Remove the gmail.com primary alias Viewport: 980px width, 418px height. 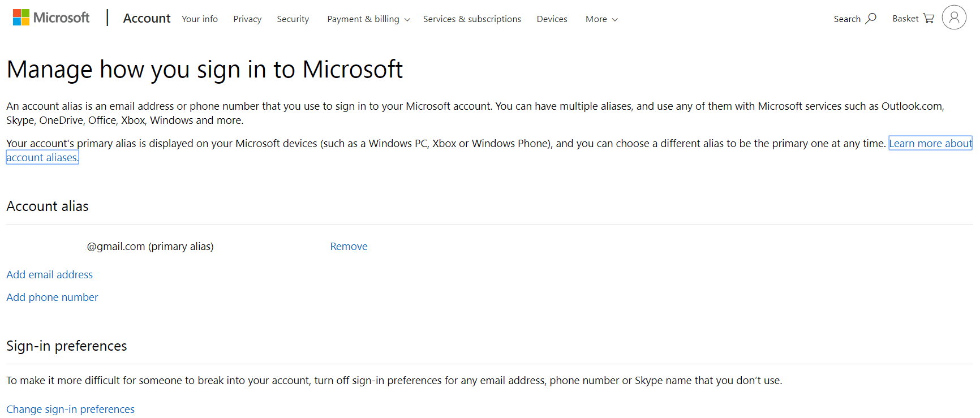pos(349,247)
